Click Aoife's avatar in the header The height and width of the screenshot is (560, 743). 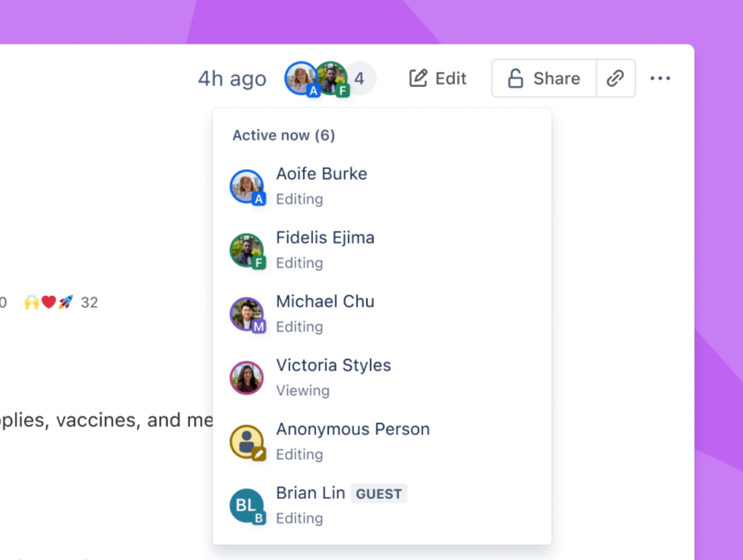(301, 78)
